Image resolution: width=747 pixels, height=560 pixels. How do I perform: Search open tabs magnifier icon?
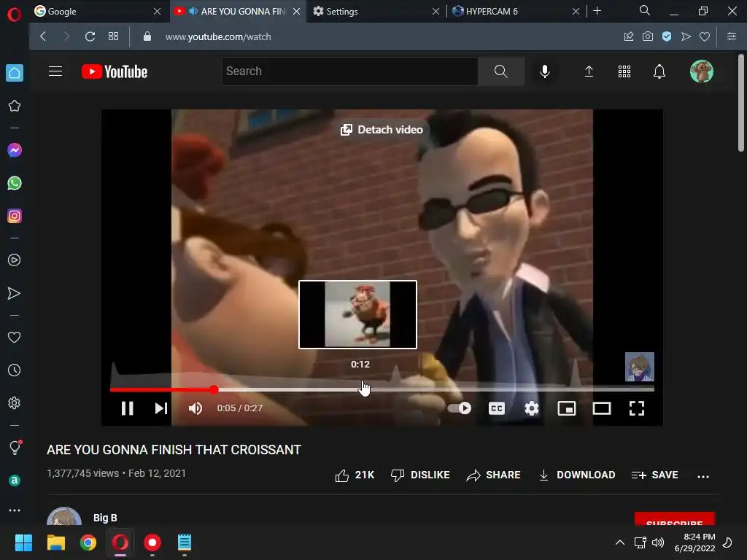click(645, 10)
